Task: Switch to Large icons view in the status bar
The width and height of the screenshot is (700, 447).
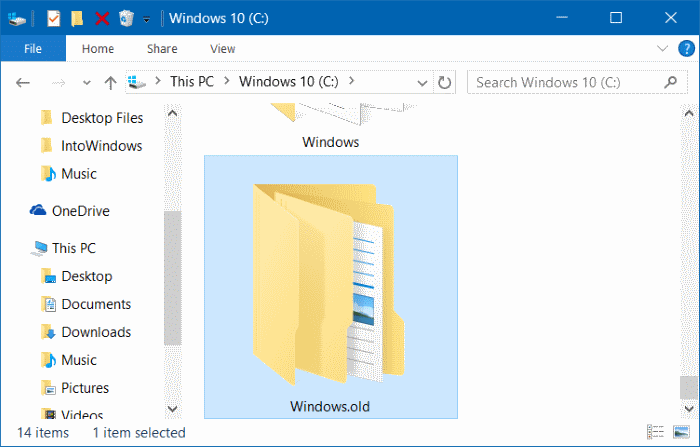Action: pyautogui.click(x=681, y=432)
